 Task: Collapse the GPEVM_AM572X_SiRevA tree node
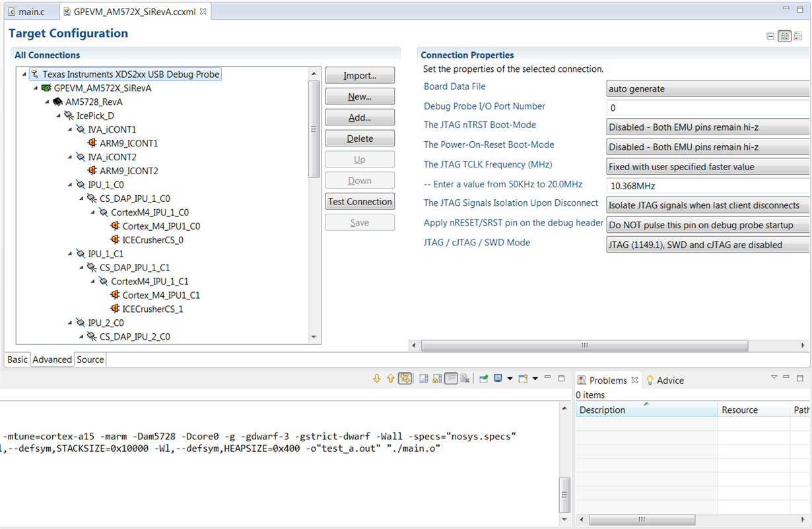36,88
